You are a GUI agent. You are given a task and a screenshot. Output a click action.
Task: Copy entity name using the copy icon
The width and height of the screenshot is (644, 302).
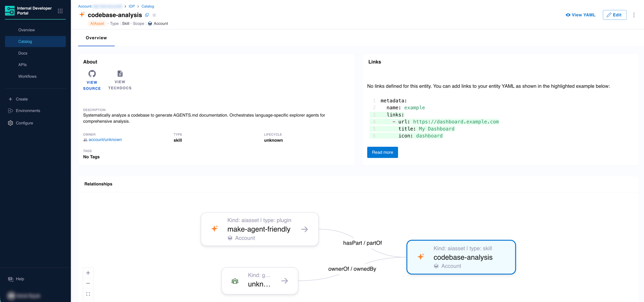[x=147, y=15]
